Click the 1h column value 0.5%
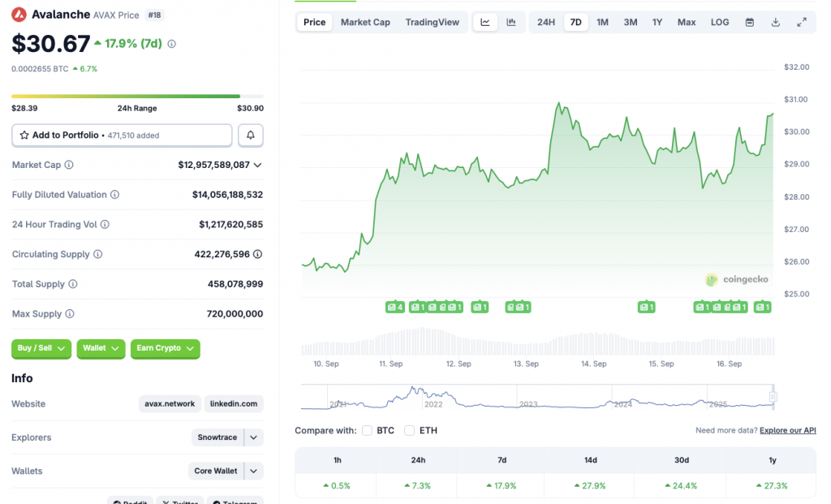The height and width of the screenshot is (504, 831). 337,485
